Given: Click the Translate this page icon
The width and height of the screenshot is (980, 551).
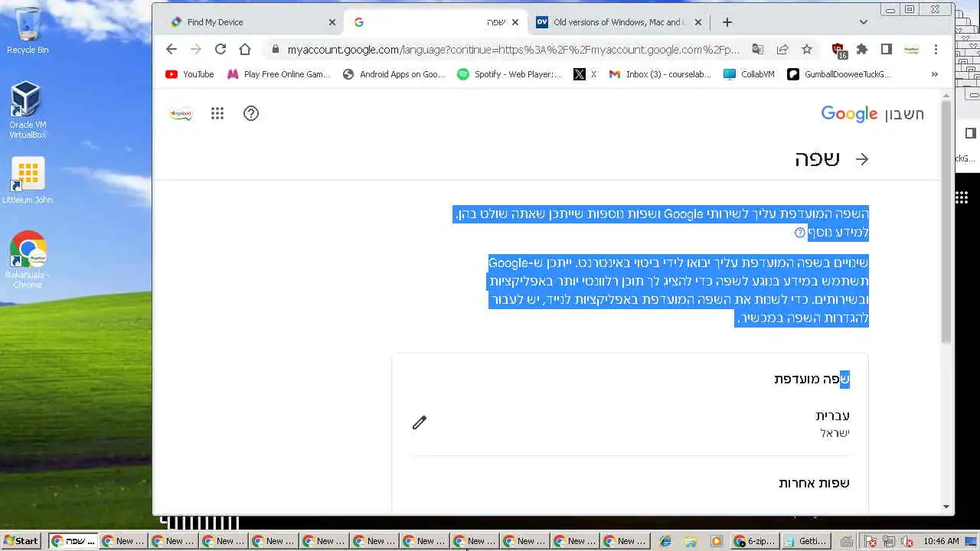Looking at the screenshot, I should click(x=757, y=49).
